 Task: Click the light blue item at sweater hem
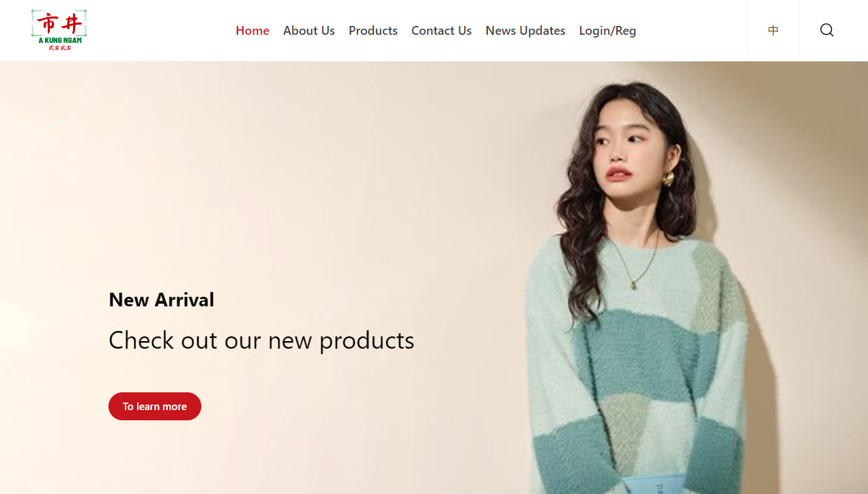coord(655,485)
